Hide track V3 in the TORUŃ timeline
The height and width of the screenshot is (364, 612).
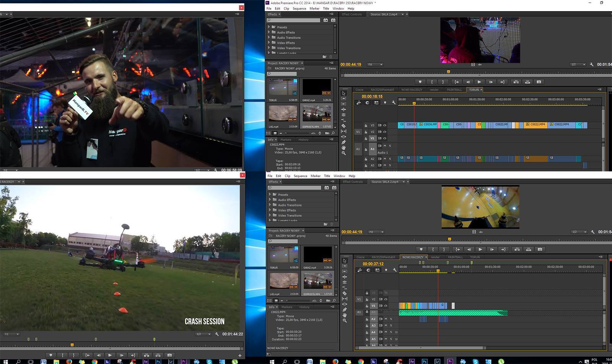(385, 125)
